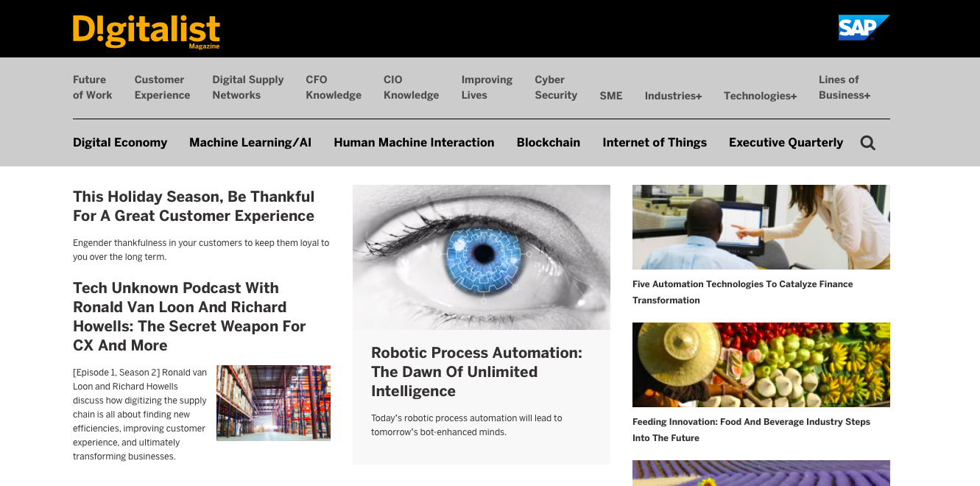The height and width of the screenshot is (486, 980).
Task: Open the SAP logo link
Action: [x=864, y=28]
